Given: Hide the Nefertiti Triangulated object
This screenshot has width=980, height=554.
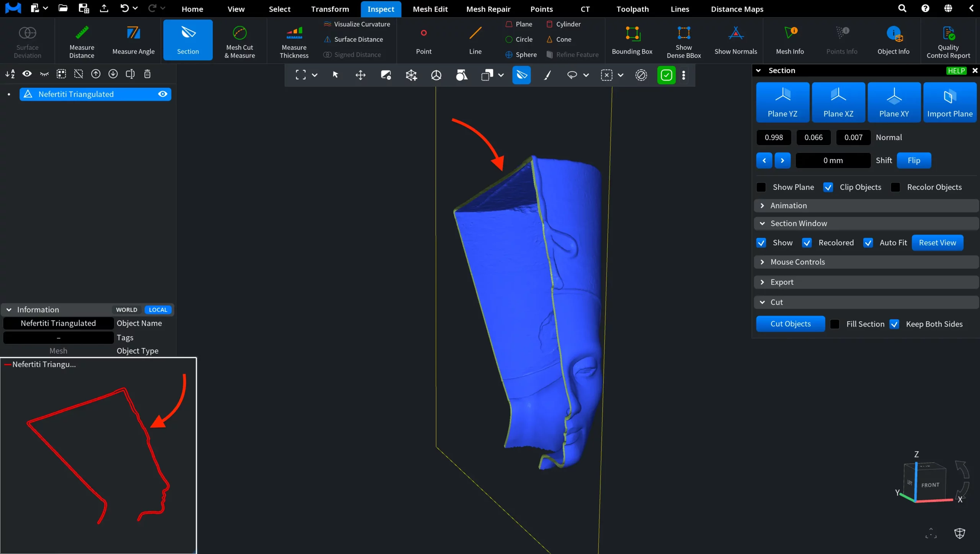Looking at the screenshot, I should 163,94.
